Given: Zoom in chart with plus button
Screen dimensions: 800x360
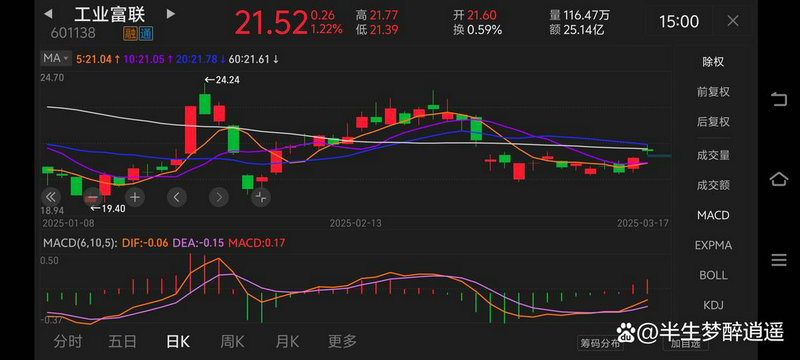Looking at the screenshot, I should [135, 197].
